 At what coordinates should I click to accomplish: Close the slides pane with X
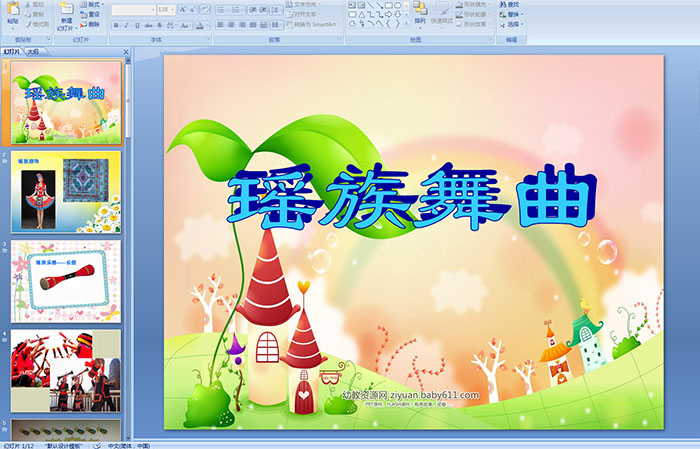pyautogui.click(x=126, y=52)
